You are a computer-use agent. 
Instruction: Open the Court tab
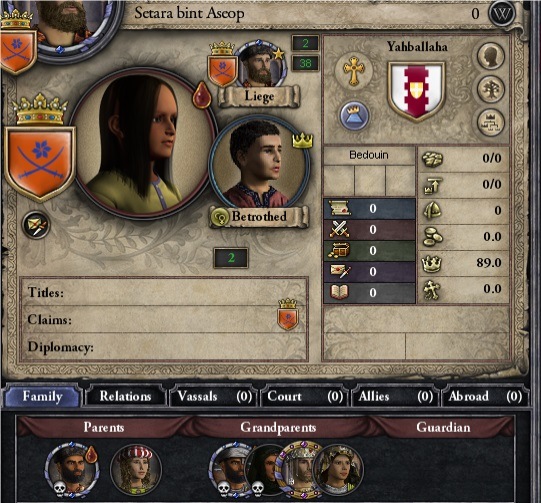(304, 396)
